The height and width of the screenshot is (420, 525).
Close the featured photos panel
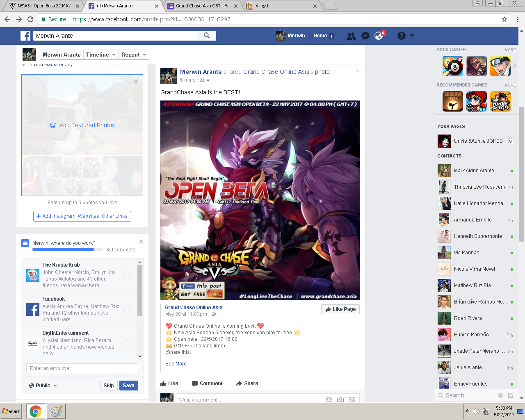[136, 82]
